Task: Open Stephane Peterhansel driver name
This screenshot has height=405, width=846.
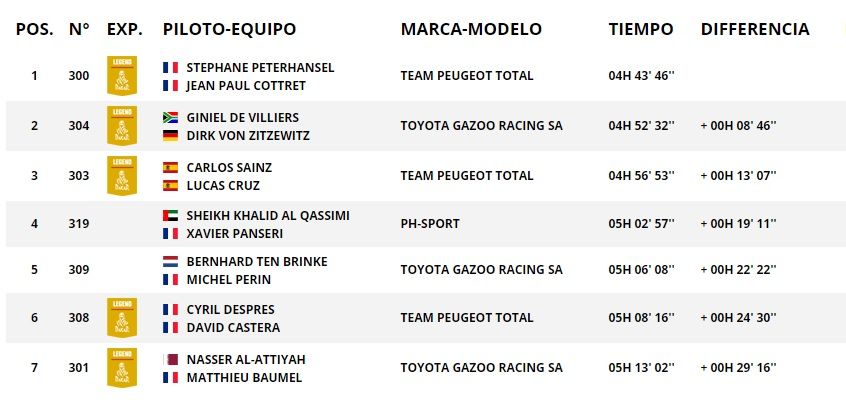Action: (x=260, y=68)
